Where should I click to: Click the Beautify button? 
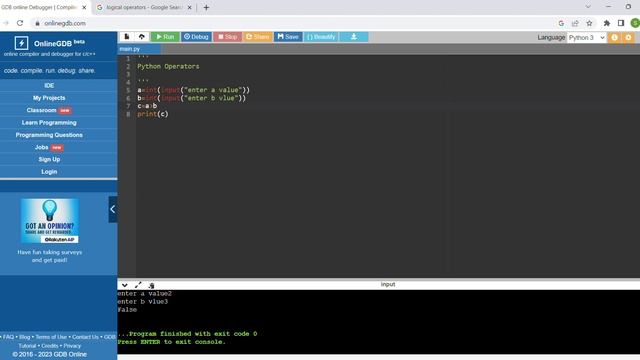tap(321, 37)
